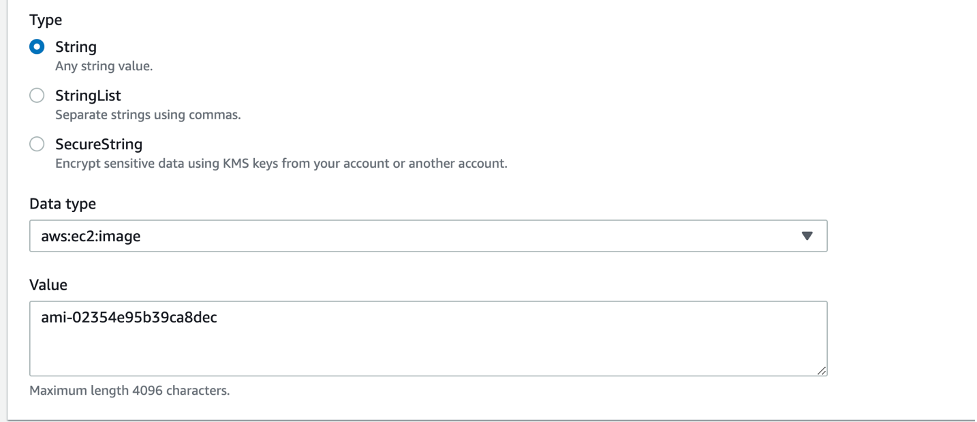977x422 pixels.
Task: Click the "String" option label
Action: coord(75,47)
